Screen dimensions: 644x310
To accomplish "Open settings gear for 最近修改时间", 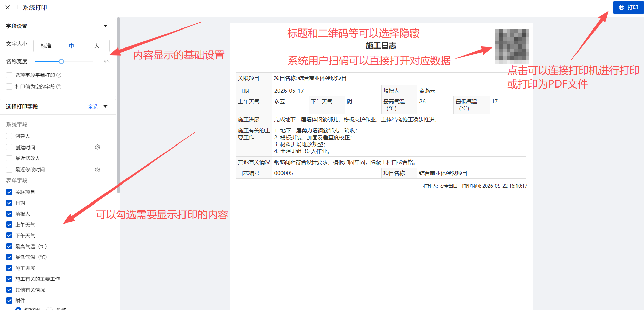I will (x=98, y=169).
